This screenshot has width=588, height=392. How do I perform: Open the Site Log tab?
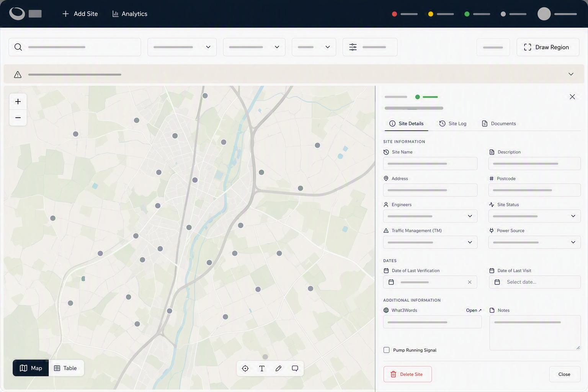[453, 124]
